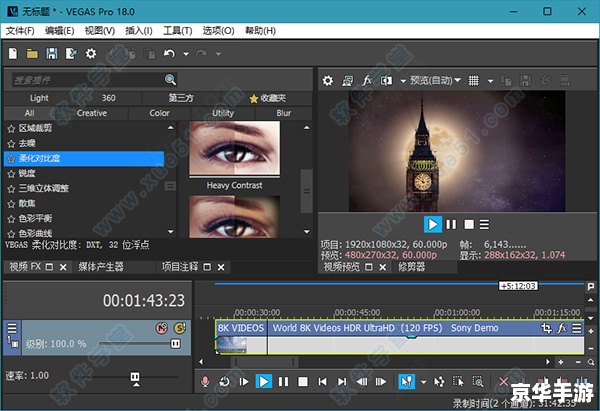
Task: Select the 360 filter category
Action: pyautogui.click(x=108, y=98)
